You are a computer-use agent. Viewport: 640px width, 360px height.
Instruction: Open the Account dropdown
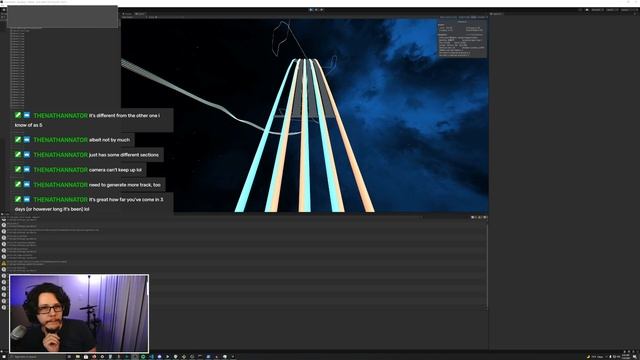click(x=598, y=10)
